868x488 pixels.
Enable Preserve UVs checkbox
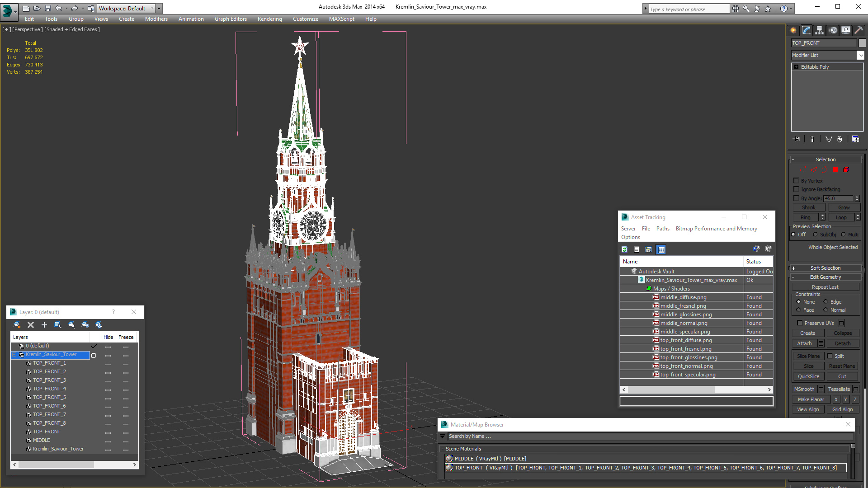point(800,323)
